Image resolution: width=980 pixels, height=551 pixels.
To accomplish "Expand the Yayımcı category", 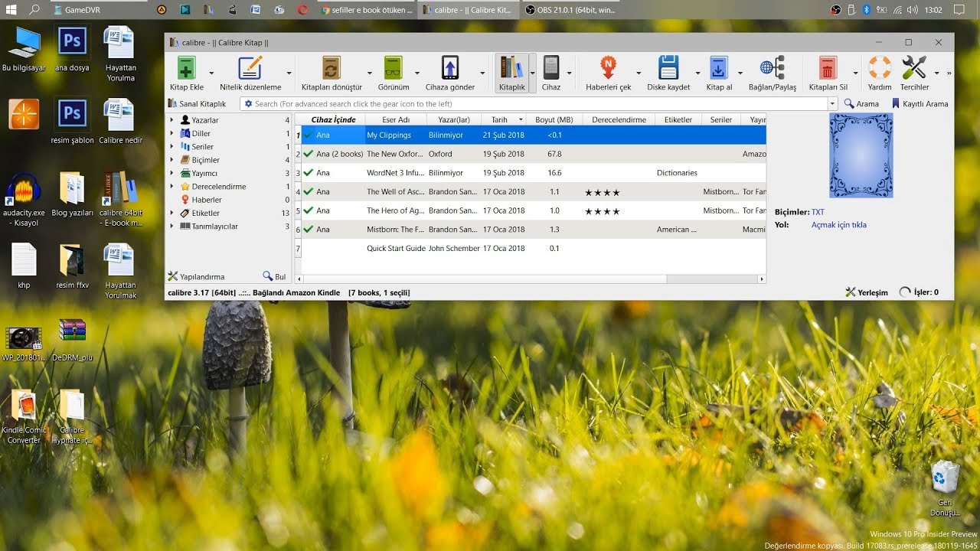I will tap(172, 173).
